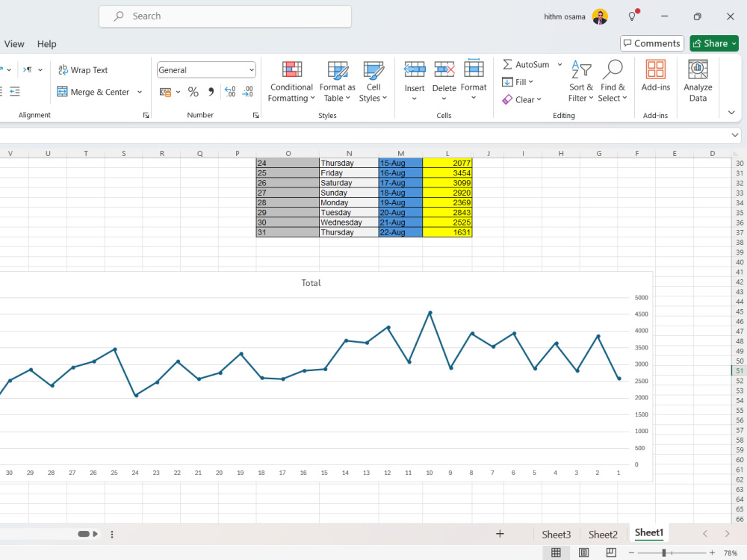Screen dimensions: 747x560
Task: Click the horizontal scrollbar thumb
Action: 84,534
